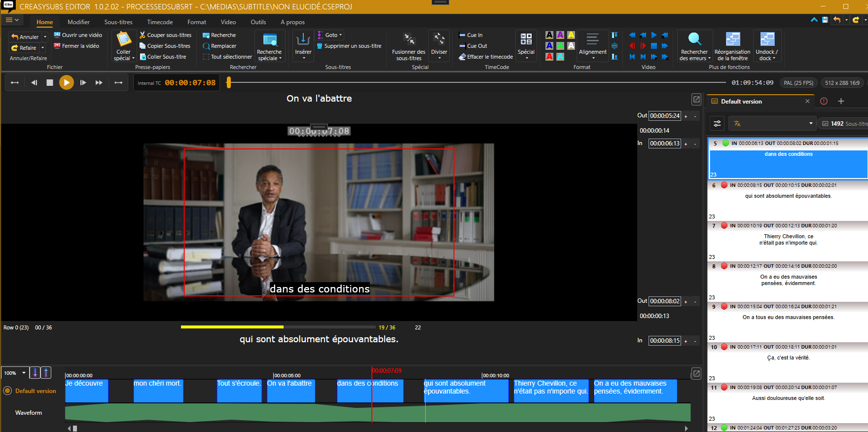Click the save floppy disk icon

click(825, 20)
